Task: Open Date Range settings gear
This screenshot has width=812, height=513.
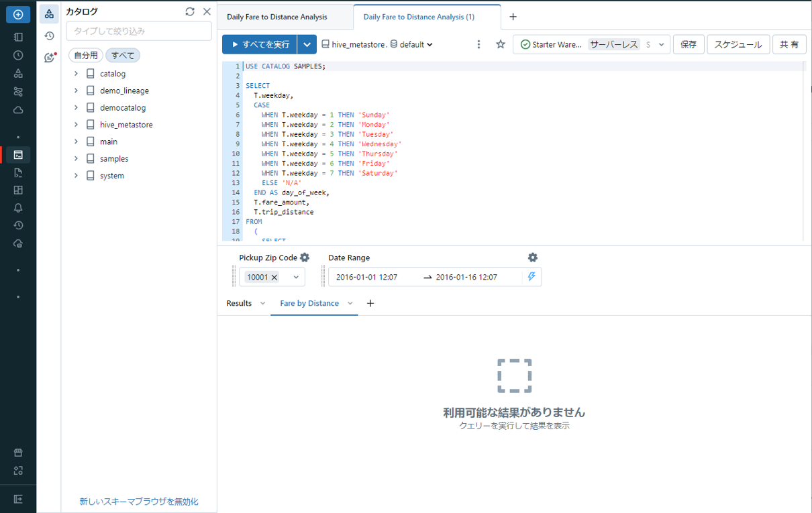Action: (532, 258)
